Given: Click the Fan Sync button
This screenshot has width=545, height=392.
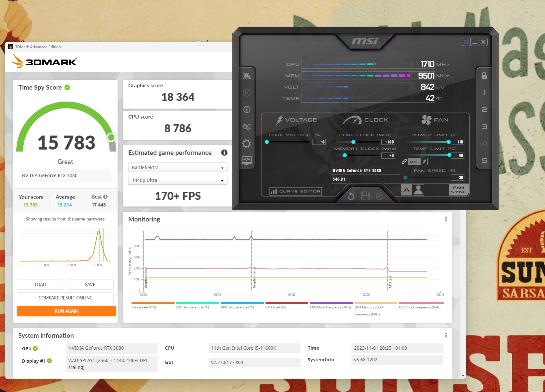Looking at the screenshot, I should 459,190.
